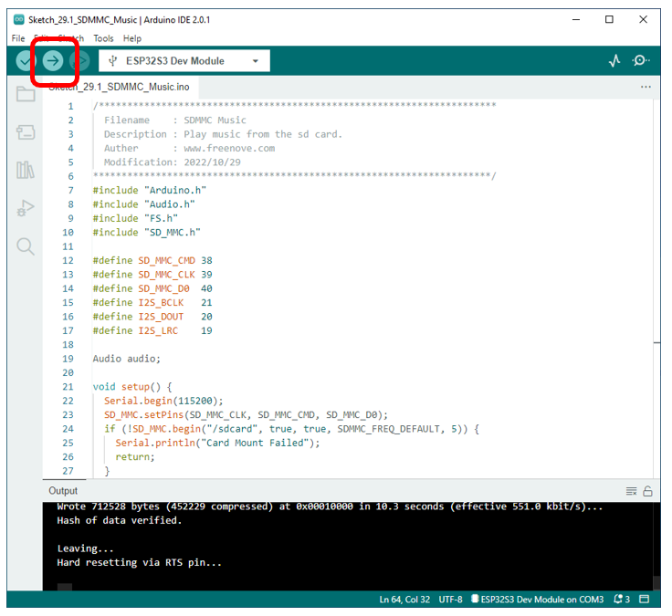Click line number 21 in gutter
Viewport: 672px width, 616px height.
(68, 387)
